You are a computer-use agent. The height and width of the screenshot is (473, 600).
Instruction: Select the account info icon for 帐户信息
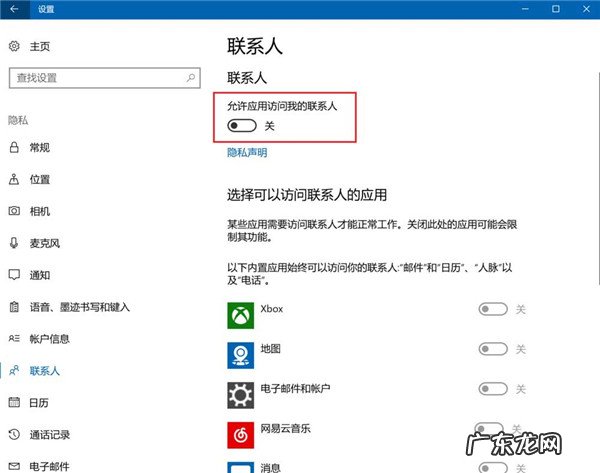tap(14, 338)
